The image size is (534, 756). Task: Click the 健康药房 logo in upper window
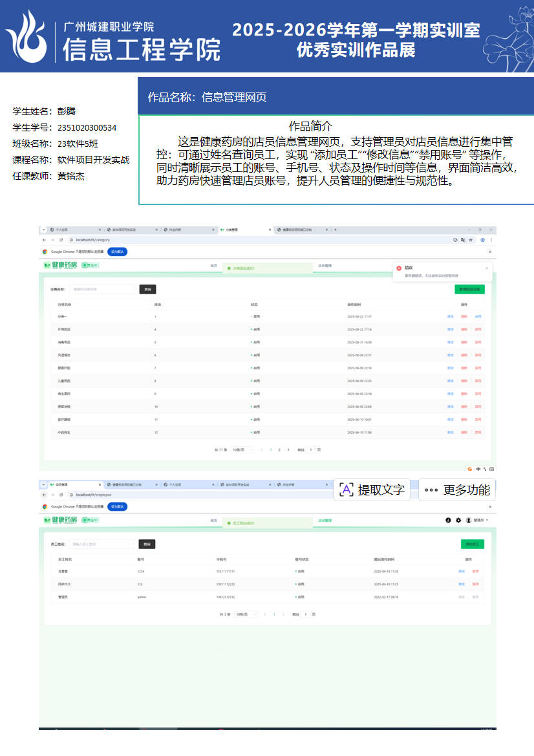pyautogui.click(x=60, y=265)
